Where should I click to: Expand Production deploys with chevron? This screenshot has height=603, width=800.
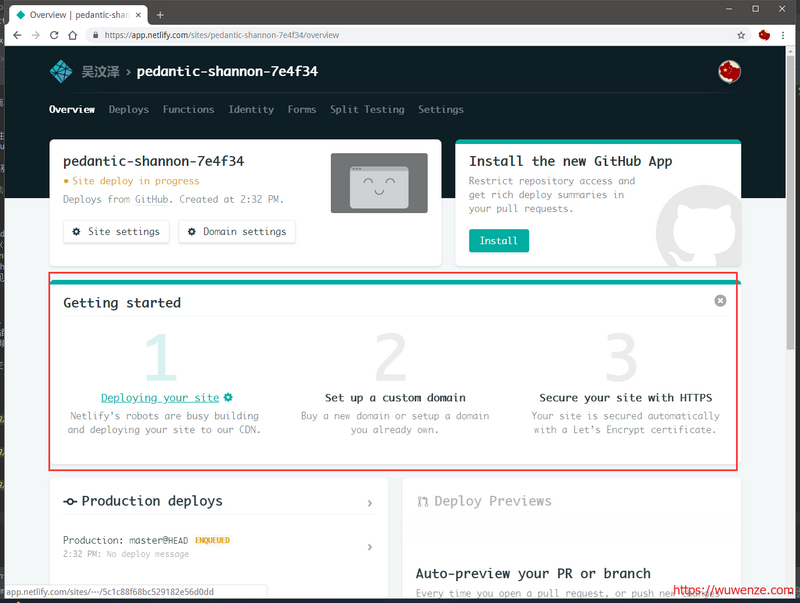coord(370,503)
